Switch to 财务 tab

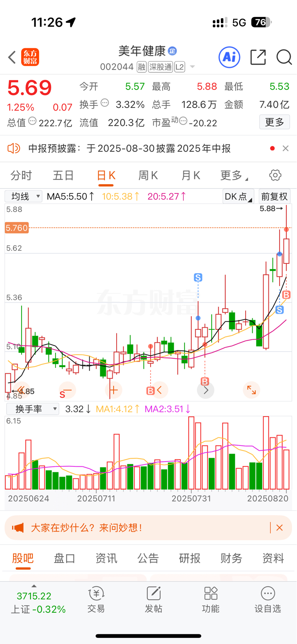(231, 558)
